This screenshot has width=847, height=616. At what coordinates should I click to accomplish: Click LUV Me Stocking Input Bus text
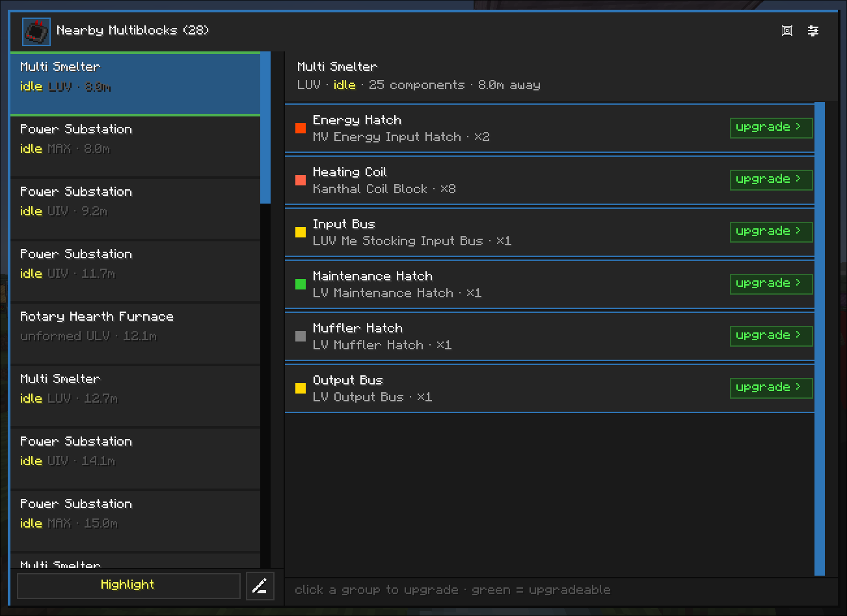click(x=398, y=241)
